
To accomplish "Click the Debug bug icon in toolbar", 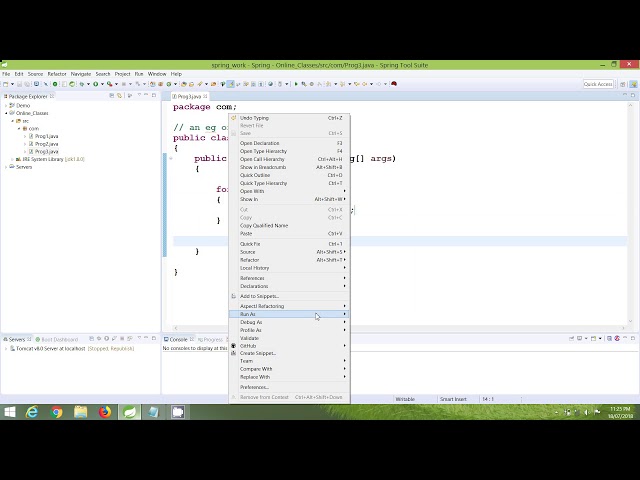I will pyautogui.click(x=82, y=84).
